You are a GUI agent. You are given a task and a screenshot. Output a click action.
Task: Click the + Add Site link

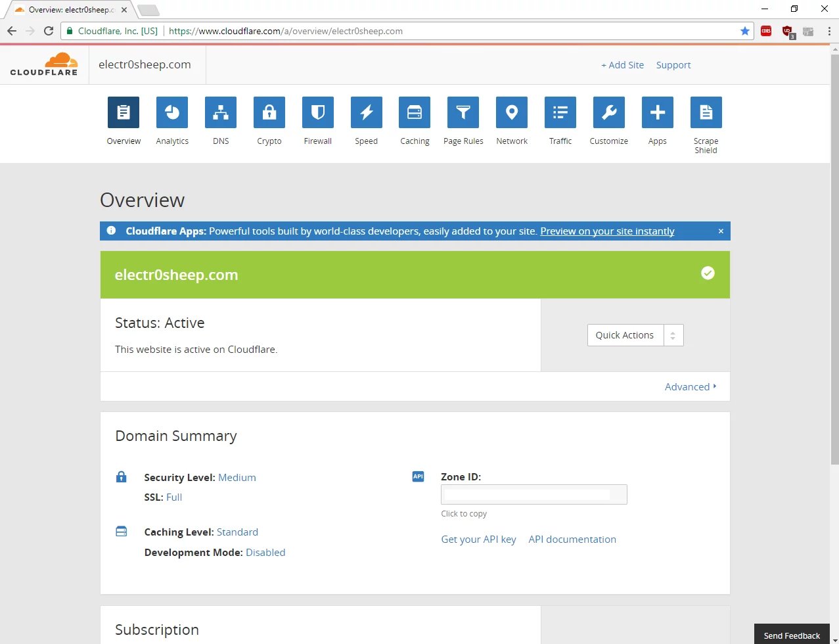click(622, 65)
